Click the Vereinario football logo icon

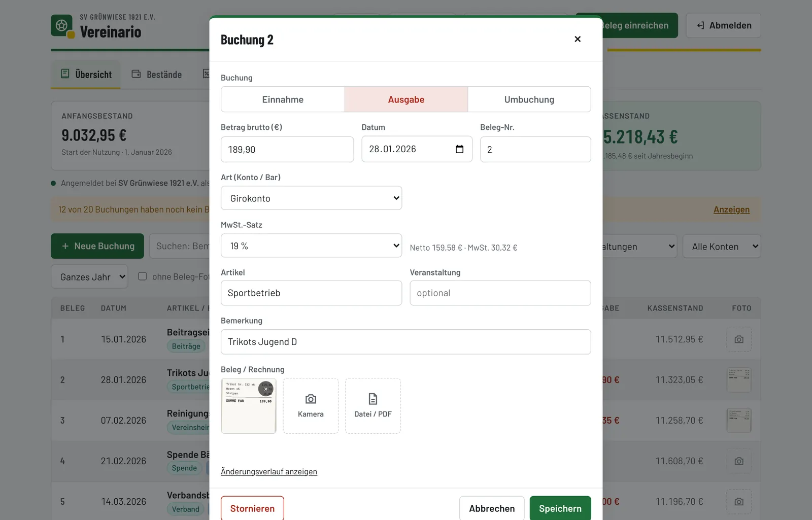point(61,25)
